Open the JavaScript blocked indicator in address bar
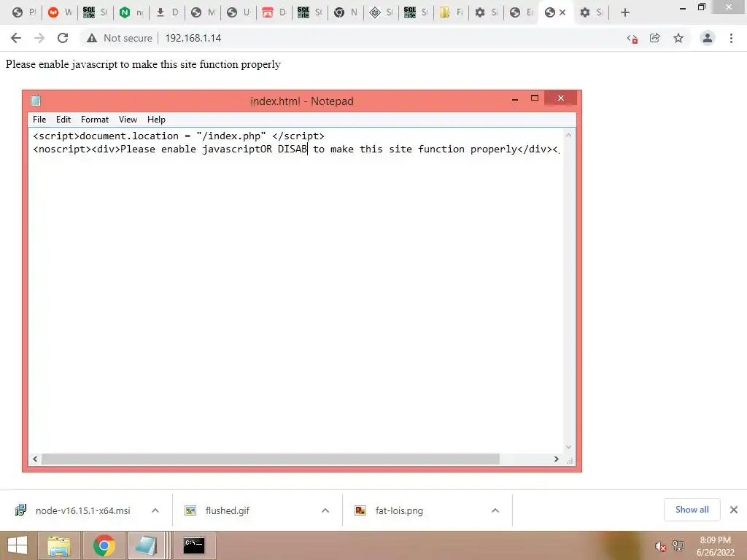This screenshot has height=560, width=747. (x=632, y=39)
